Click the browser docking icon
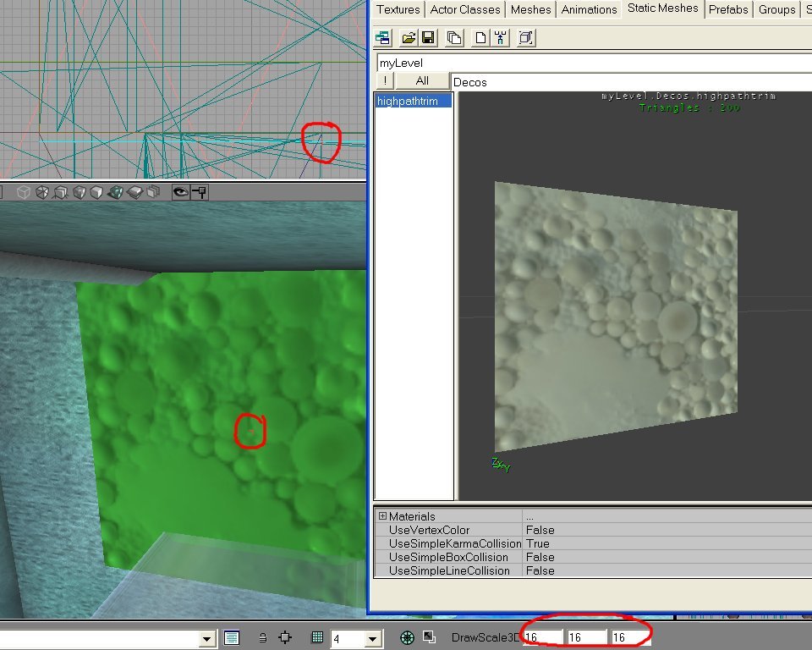 point(383,37)
